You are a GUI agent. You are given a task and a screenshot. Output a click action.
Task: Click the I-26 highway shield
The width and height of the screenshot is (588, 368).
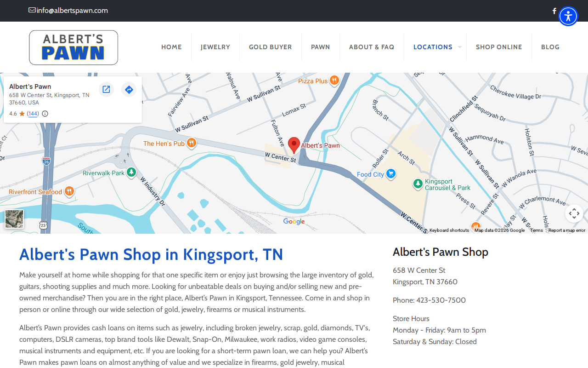point(46,161)
